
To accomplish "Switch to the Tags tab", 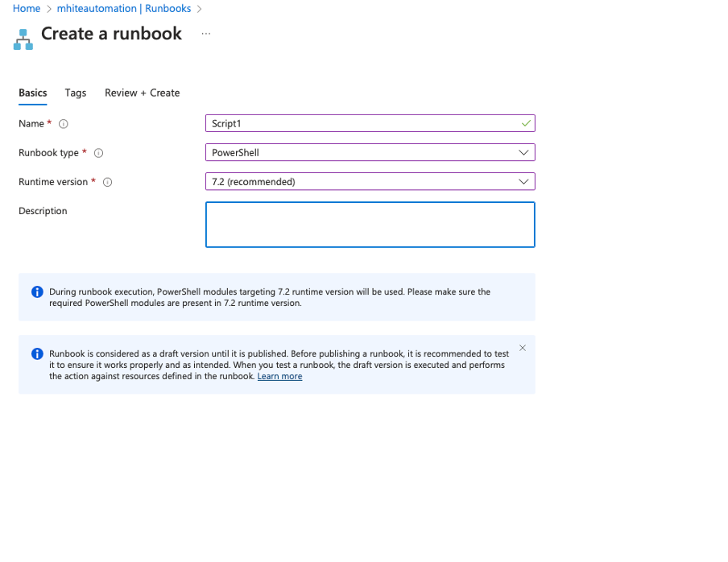I will tap(76, 93).
